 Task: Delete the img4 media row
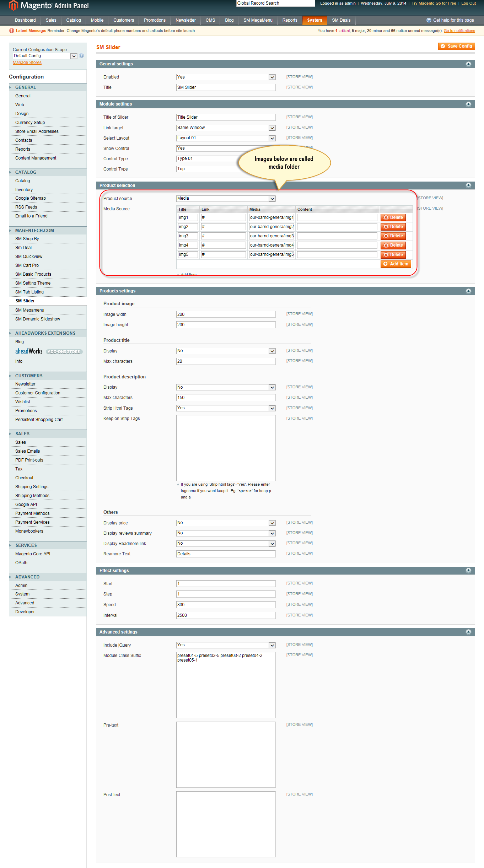pos(393,245)
